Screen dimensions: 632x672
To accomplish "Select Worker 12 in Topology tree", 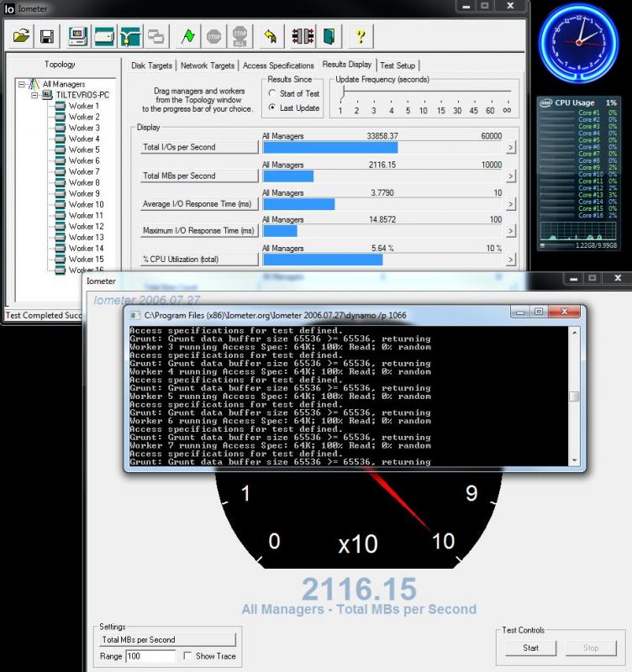I will point(87,226).
